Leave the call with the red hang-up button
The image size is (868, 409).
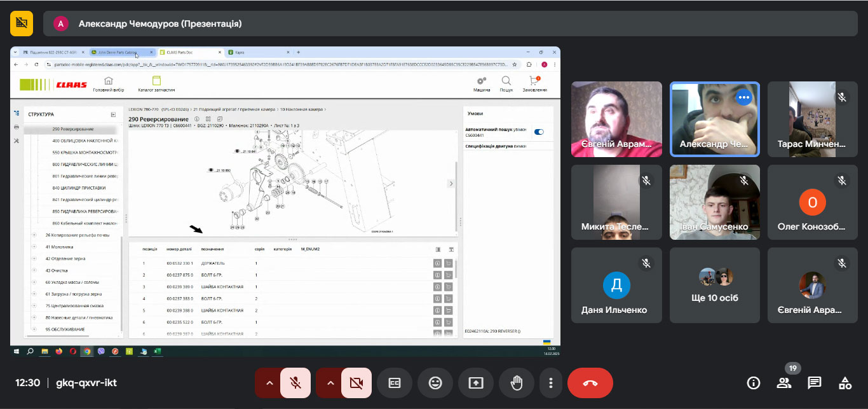click(x=590, y=383)
